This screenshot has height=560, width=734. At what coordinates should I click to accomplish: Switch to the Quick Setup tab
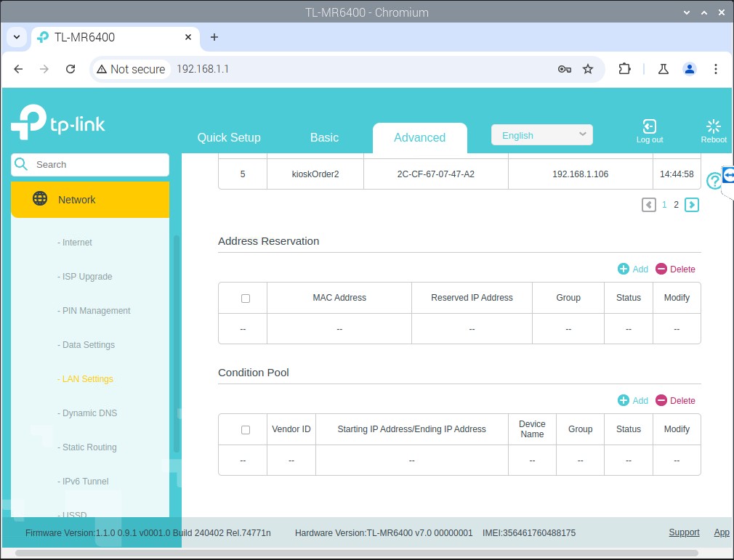click(x=229, y=137)
